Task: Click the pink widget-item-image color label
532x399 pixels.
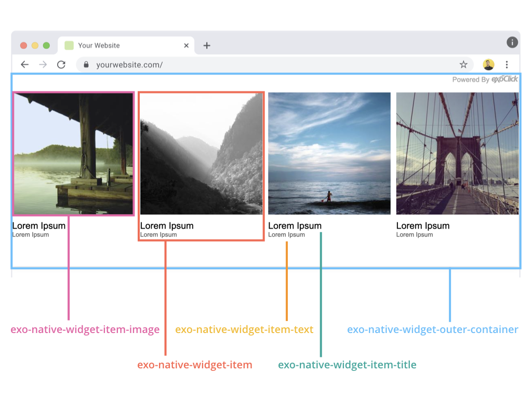Action: point(85,329)
